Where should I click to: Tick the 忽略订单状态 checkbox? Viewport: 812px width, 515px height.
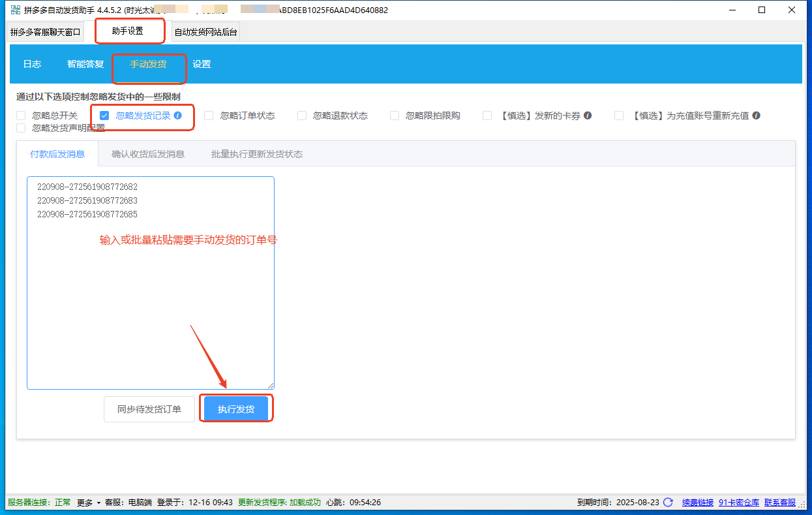(x=209, y=116)
